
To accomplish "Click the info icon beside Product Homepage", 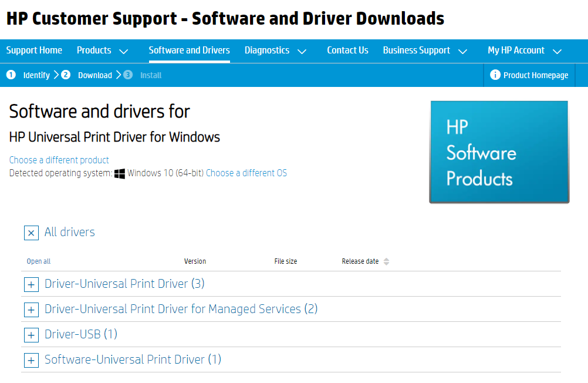I will (495, 75).
